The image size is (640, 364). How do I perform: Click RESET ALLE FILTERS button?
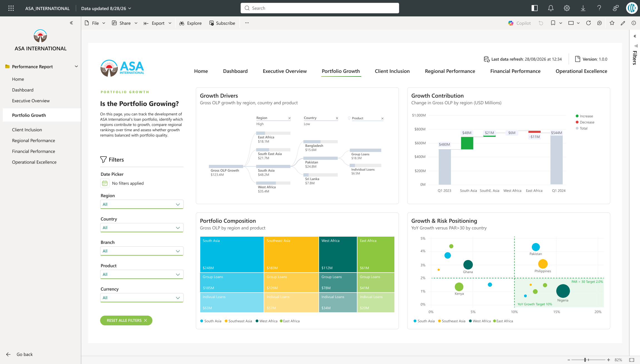[x=126, y=320]
